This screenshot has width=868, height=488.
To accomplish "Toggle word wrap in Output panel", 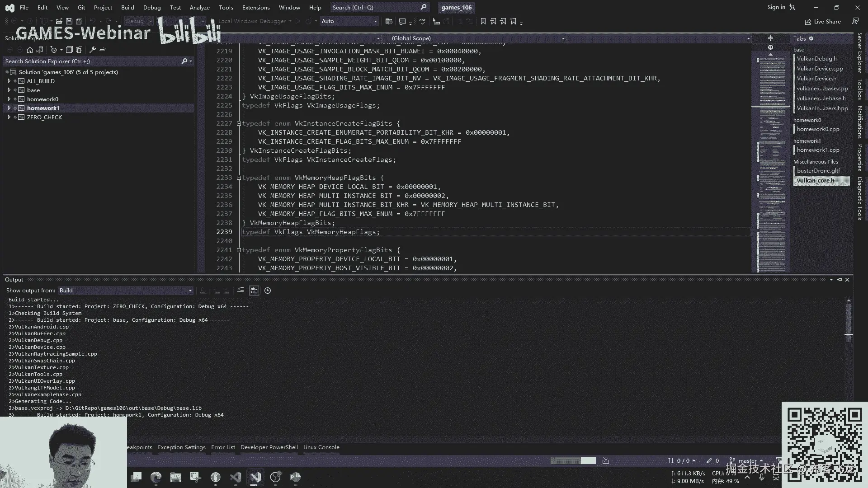I will click(254, 291).
